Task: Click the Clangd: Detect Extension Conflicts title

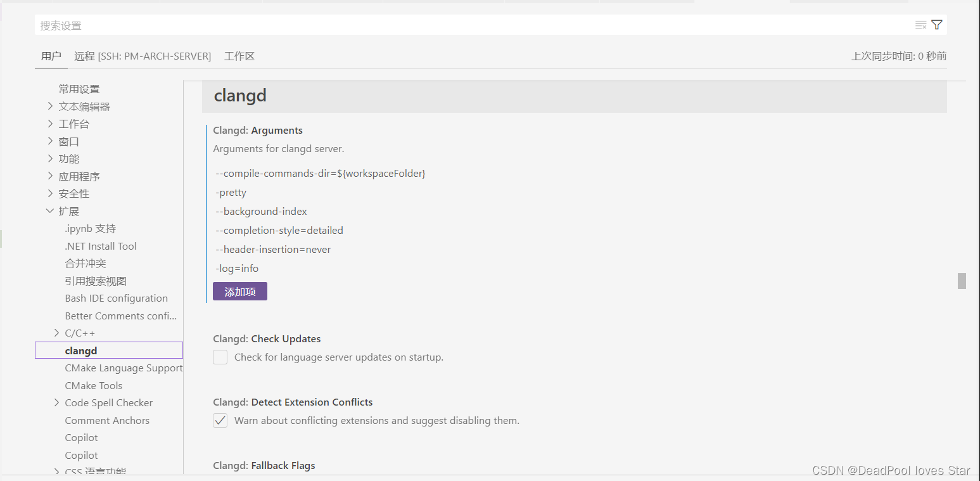Action: coord(293,402)
